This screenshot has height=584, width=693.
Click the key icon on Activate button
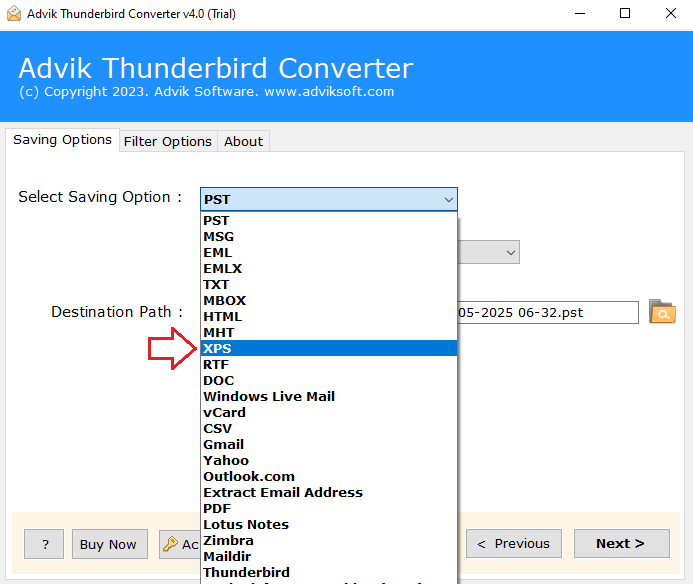[170, 544]
